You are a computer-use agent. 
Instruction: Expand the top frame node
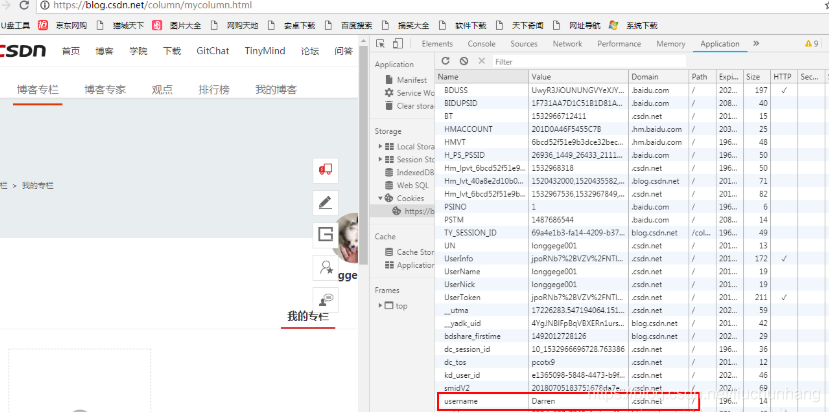tap(380, 306)
